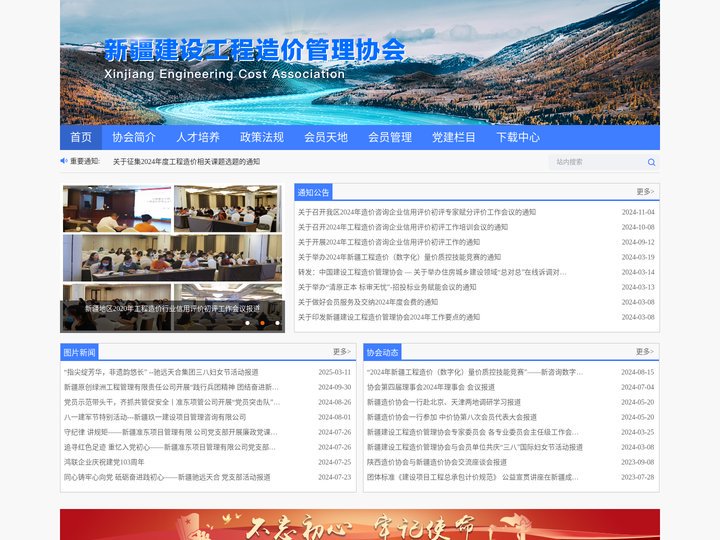This screenshot has width=720, height=540.
Task: Open news 党员示范带头干，齐抓共管促安全
Action: pyautogui.click(x=172, y=402)
